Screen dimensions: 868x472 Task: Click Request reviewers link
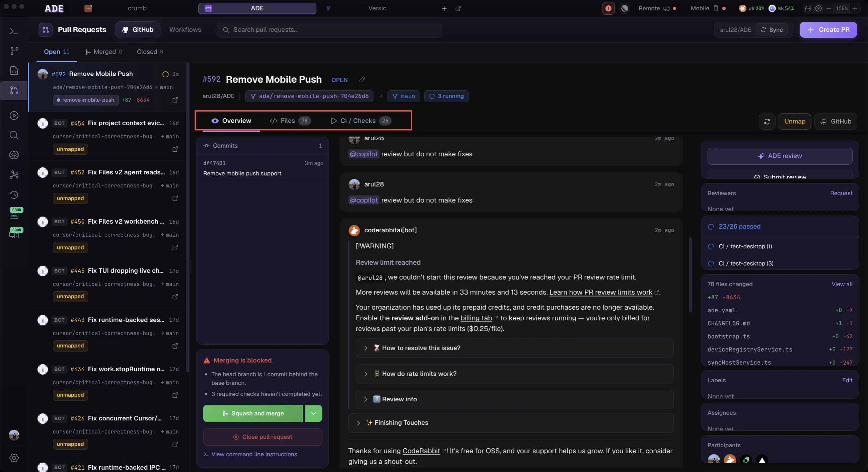841,193
